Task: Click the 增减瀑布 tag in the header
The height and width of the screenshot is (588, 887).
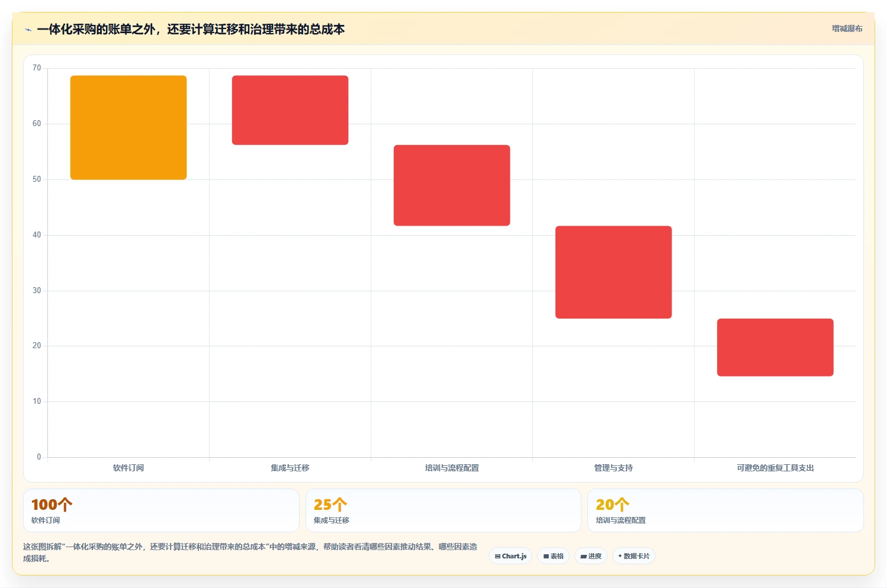Action: pos(847,28)
